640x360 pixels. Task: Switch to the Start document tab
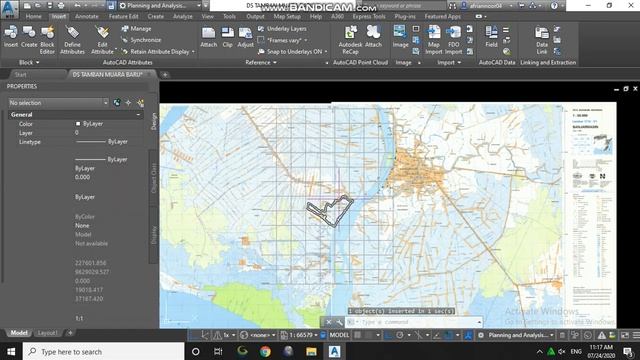coord(20,75)
